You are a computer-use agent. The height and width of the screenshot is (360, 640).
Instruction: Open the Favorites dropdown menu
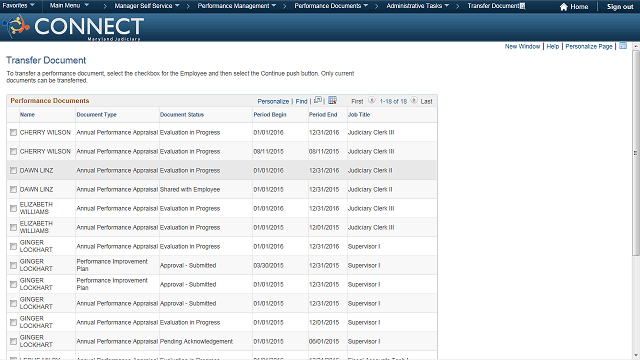pos(18,6)
